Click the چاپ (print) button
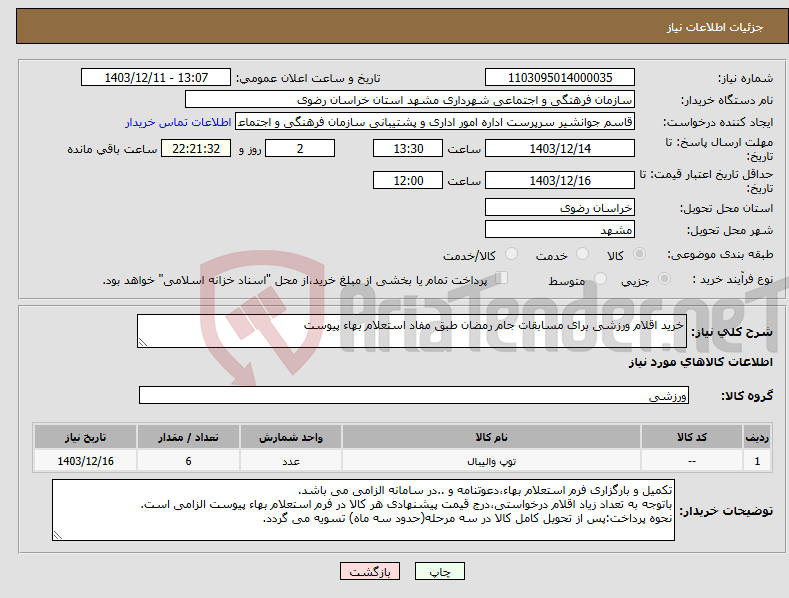Screen dimensions: 789x598 point(439,571)
